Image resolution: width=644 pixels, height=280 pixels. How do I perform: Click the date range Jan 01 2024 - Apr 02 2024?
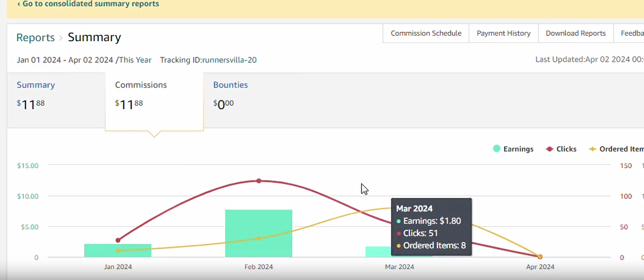tap(65, 60)
